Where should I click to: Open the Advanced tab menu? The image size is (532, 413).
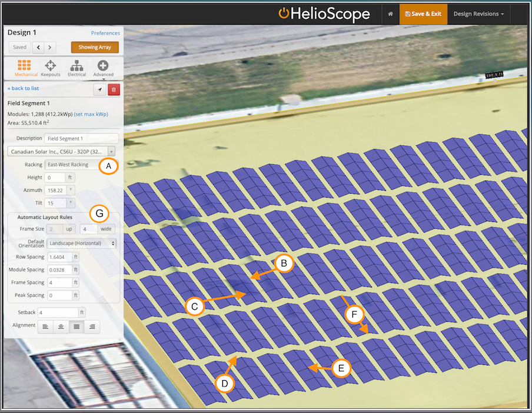coord(103,68)
